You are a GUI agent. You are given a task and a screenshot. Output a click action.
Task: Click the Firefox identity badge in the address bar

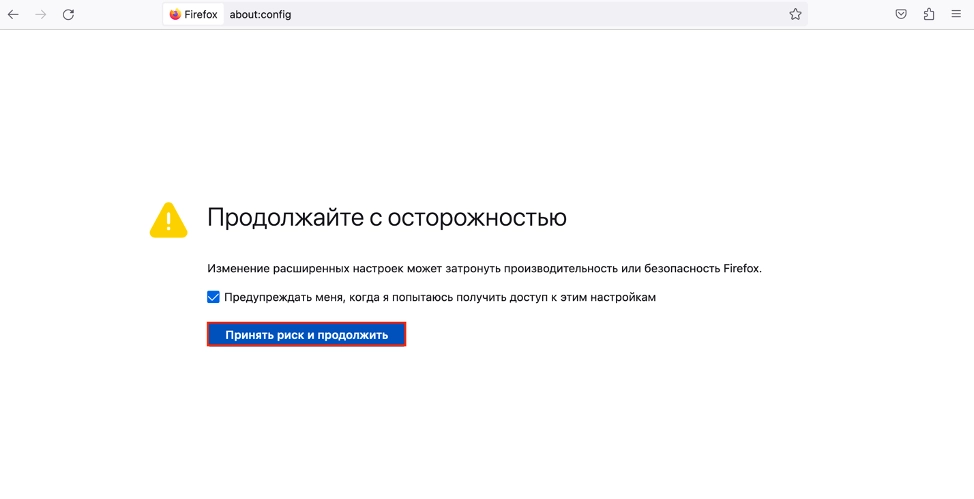[193, 14]
